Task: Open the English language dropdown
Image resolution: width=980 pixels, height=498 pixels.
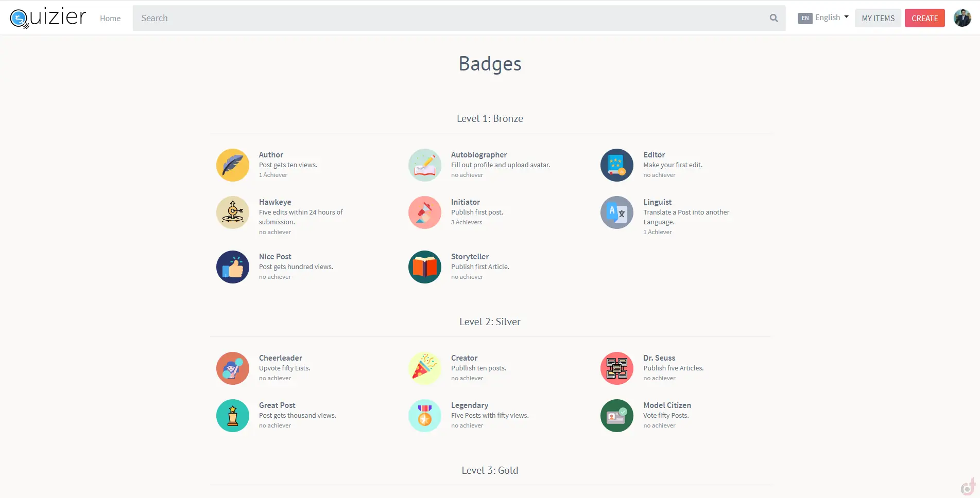Action: point(823,17)
